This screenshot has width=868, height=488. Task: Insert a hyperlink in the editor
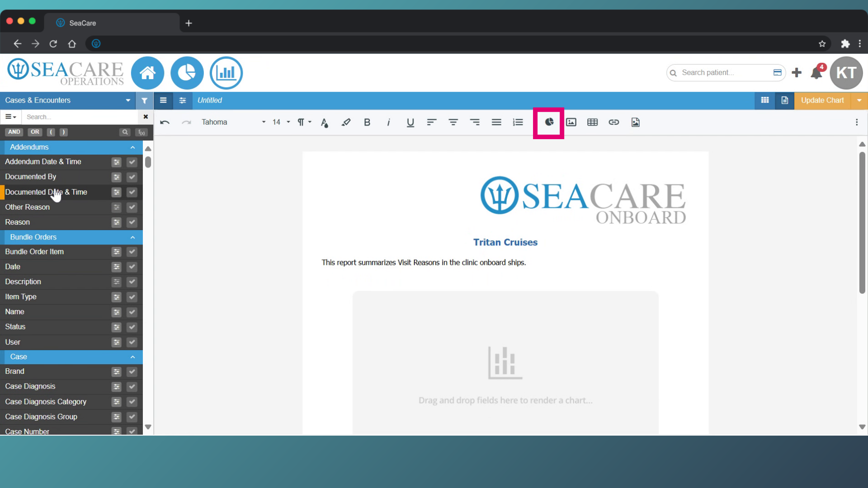pos(613,122)
